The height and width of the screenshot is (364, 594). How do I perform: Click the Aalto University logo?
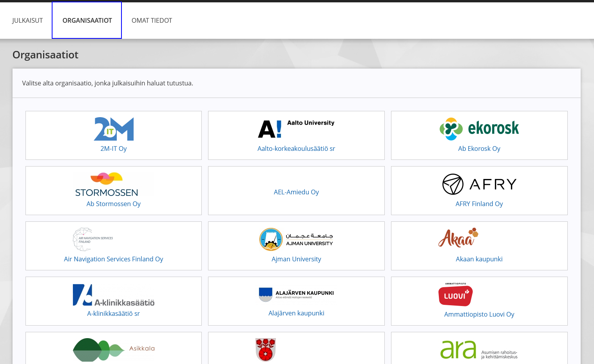[296, 129]
